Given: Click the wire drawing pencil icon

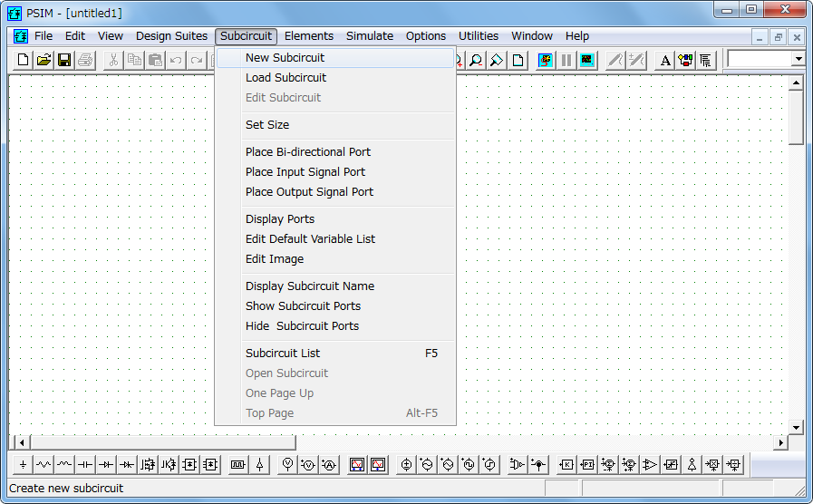Looking at the screenshot, I should tap(615, 60).
